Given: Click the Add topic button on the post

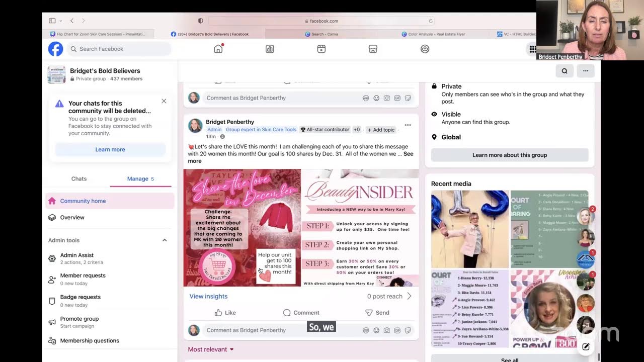Looking at the screenshot, I should (x=381, y=130).
